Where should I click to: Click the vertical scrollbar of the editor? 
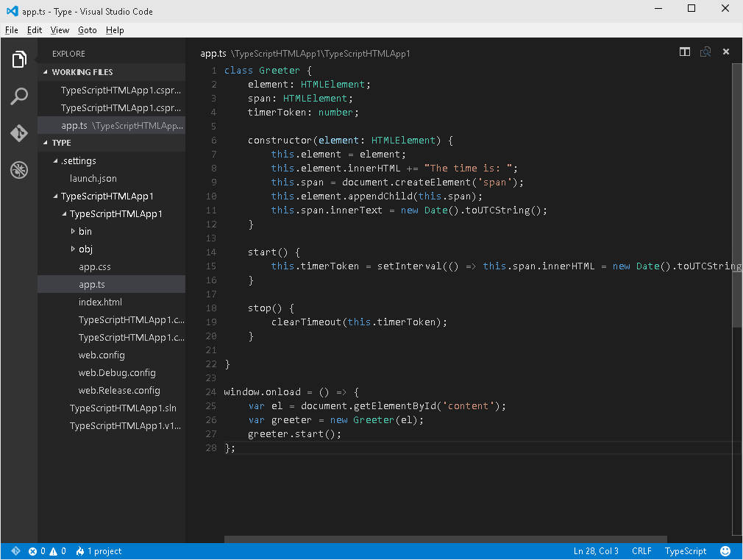pos(737,194)
